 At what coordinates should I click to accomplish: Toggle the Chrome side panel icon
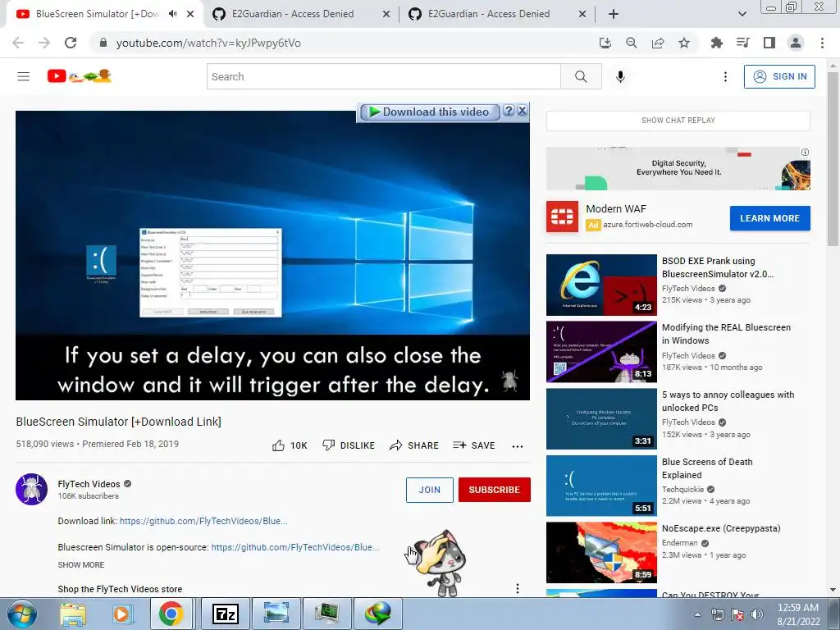769,43
